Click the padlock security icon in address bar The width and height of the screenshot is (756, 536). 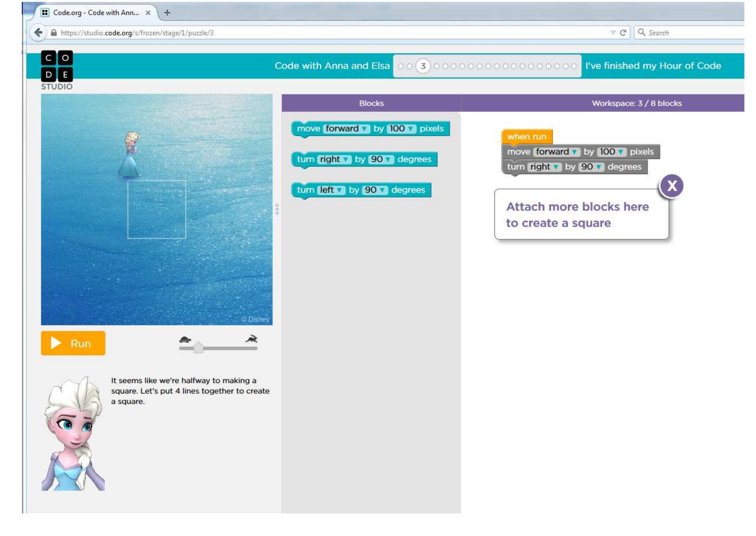(x=54, y=33)
